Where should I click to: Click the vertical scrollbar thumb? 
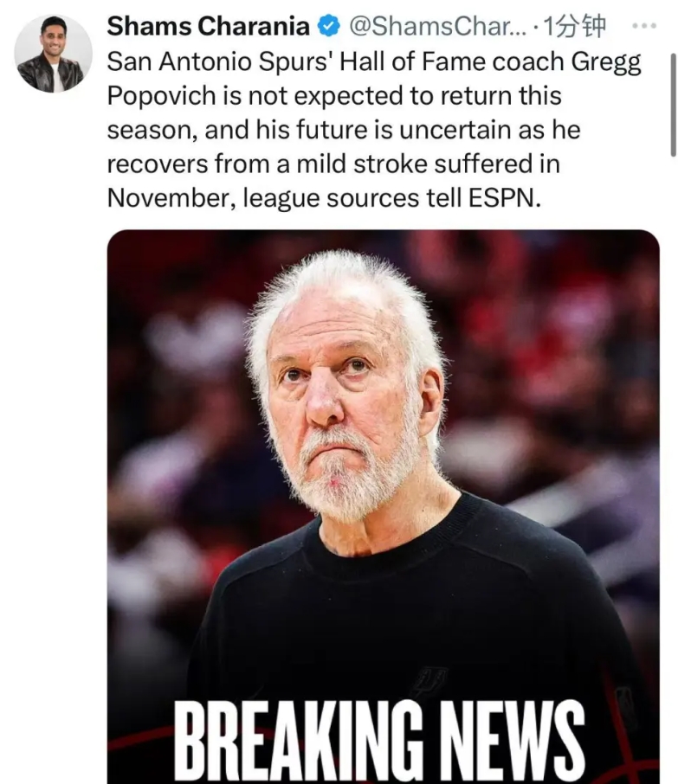(674, 105)
